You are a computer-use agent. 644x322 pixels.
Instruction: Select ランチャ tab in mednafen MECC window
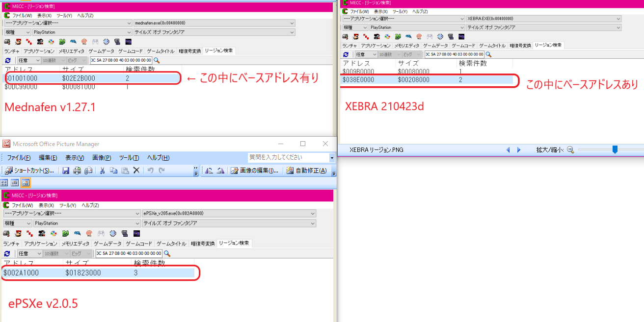[x=12, y=51]
